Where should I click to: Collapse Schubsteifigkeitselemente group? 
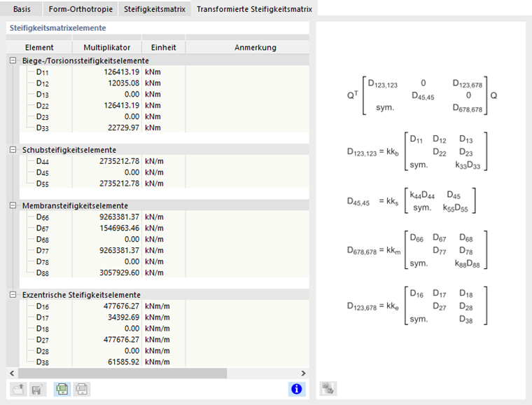(13, 150)
